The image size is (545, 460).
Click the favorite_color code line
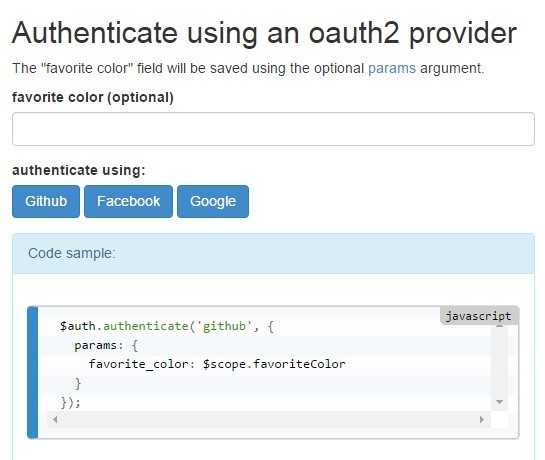217,364
